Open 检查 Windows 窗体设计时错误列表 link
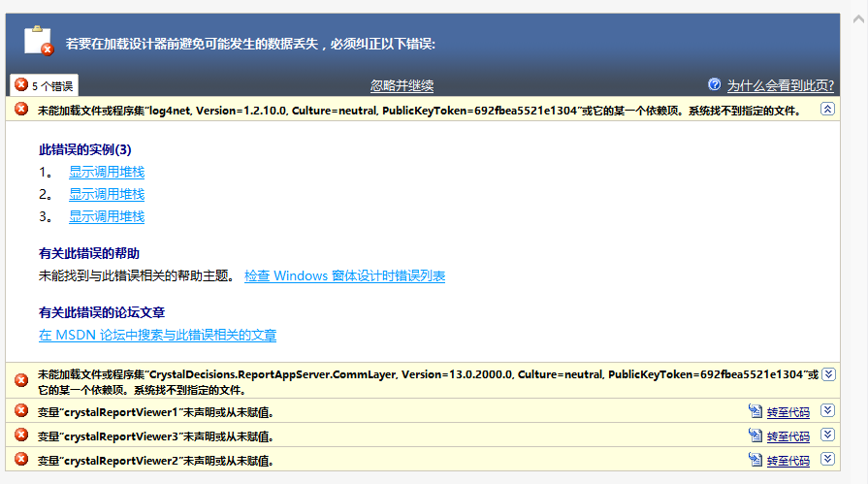The height and width of the screenshot is (484, 868). [345, 275]
